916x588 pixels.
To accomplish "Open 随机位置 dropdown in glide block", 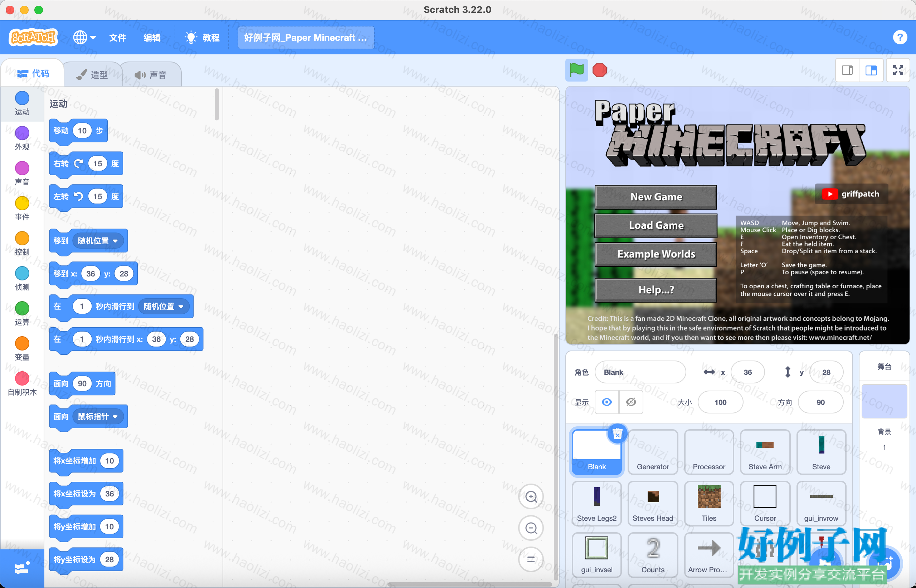I will coord(164,306).
